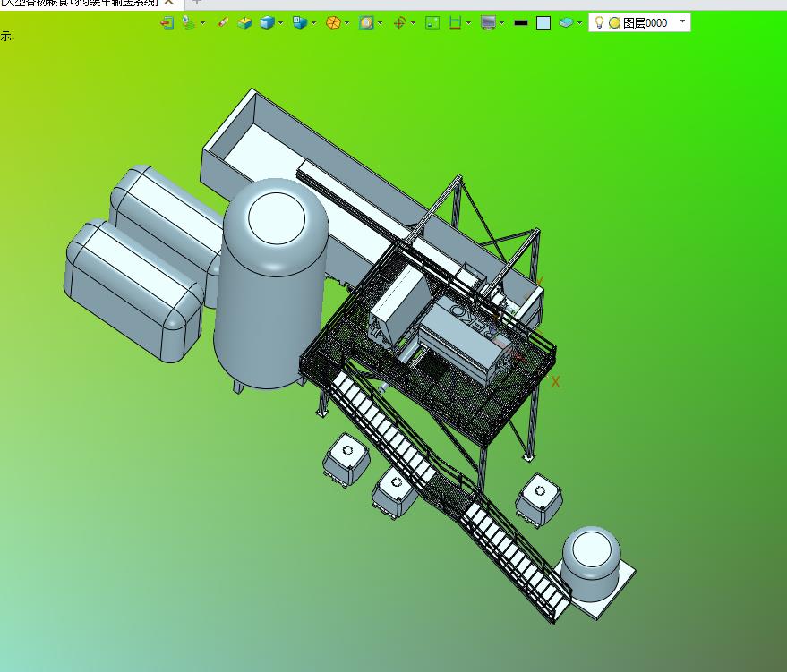Select the tall vertical cylindrical tank
The image size is (787, 672).
point(271,284)
